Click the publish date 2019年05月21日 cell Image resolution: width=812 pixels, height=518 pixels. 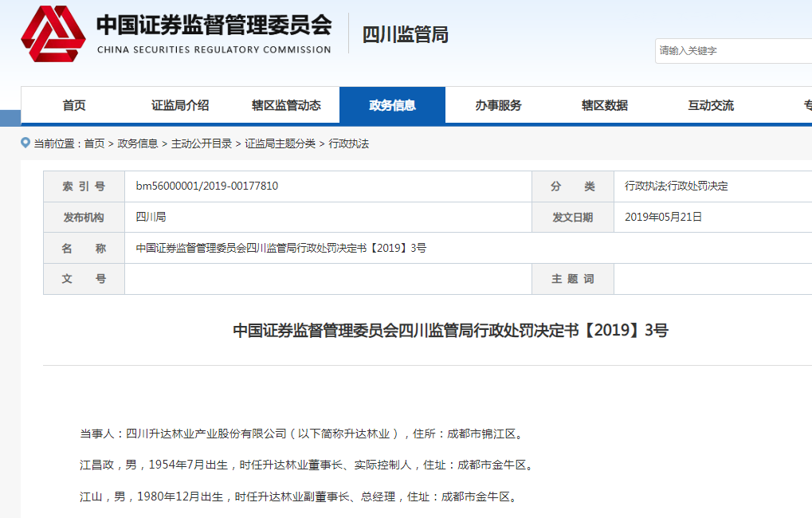click(x=663, y=217)
